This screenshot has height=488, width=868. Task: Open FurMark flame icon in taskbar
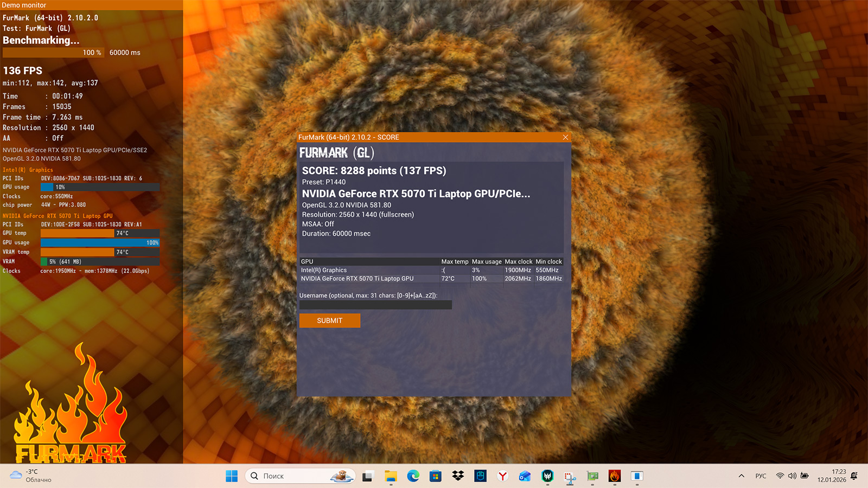click(614, 476)
